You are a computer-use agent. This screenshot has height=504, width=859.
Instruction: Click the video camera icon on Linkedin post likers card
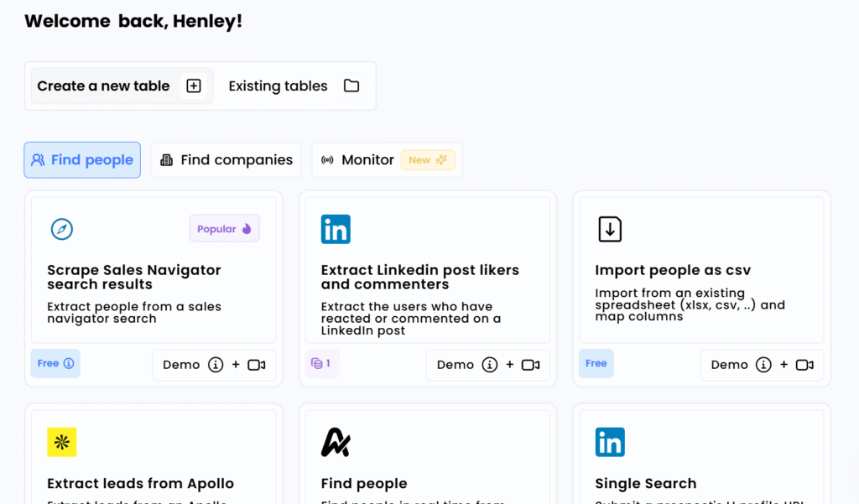click(530, 365)
